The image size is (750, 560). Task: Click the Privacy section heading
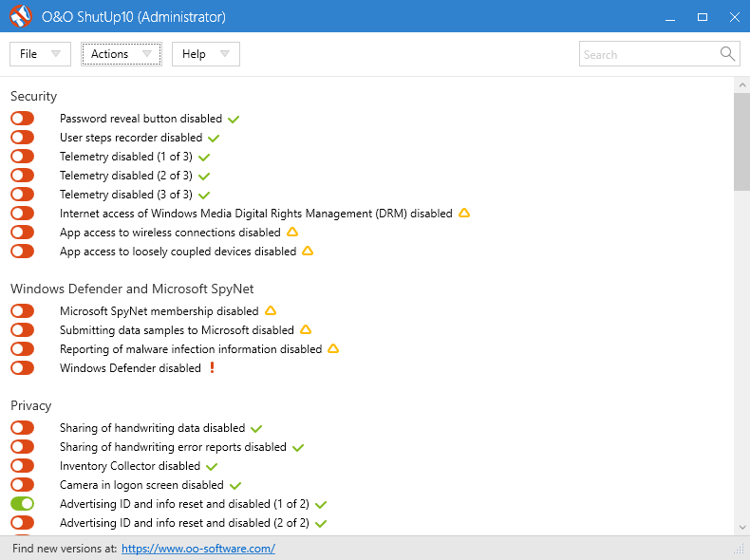tap(31, 405)
